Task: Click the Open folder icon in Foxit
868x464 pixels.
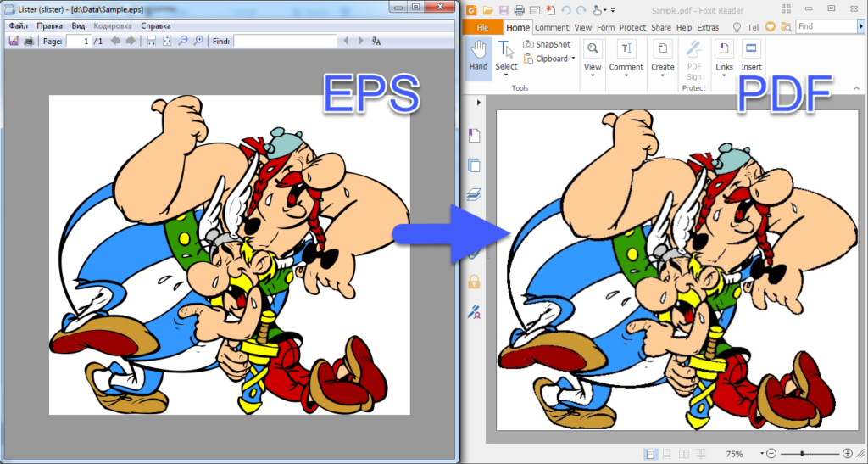Action: pyautogui.click(x=487, y=9)
